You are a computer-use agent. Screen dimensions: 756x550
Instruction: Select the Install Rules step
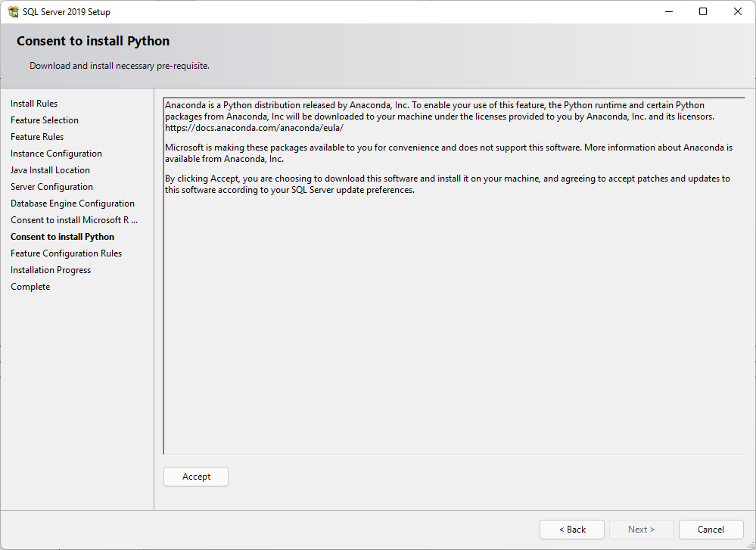point(34,104)
